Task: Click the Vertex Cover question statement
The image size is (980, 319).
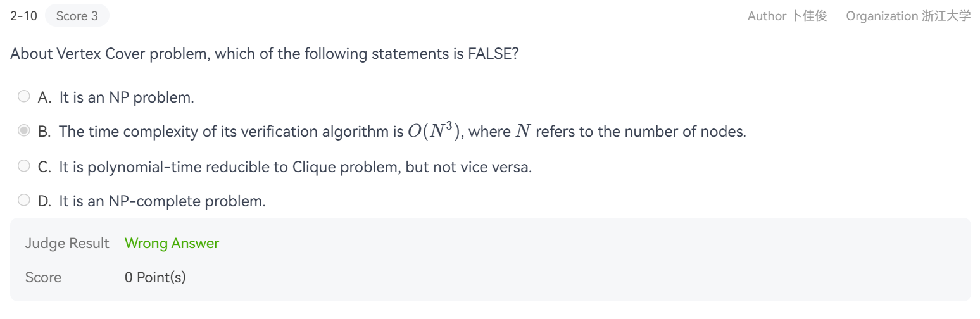Action: coord(265,54)
